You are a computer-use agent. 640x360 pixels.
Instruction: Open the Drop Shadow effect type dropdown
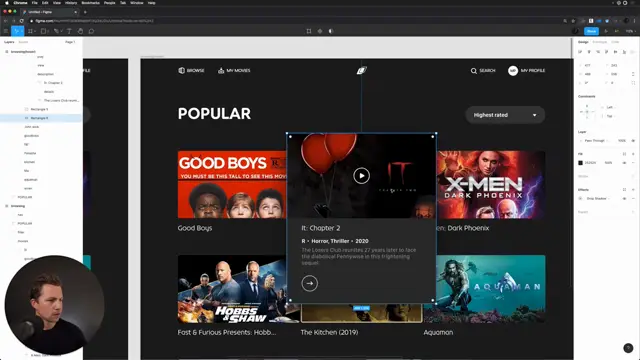point(598,198)
